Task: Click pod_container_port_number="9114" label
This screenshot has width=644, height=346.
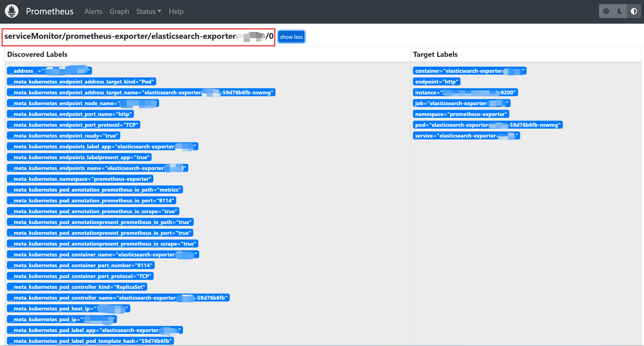Action: tap(81, 265)
